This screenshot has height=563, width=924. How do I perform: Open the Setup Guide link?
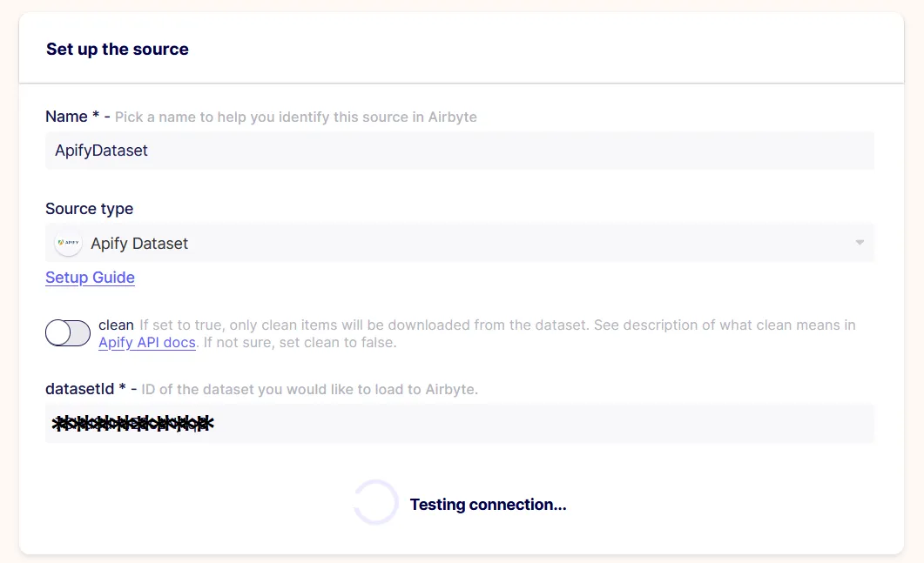[91, 278]
